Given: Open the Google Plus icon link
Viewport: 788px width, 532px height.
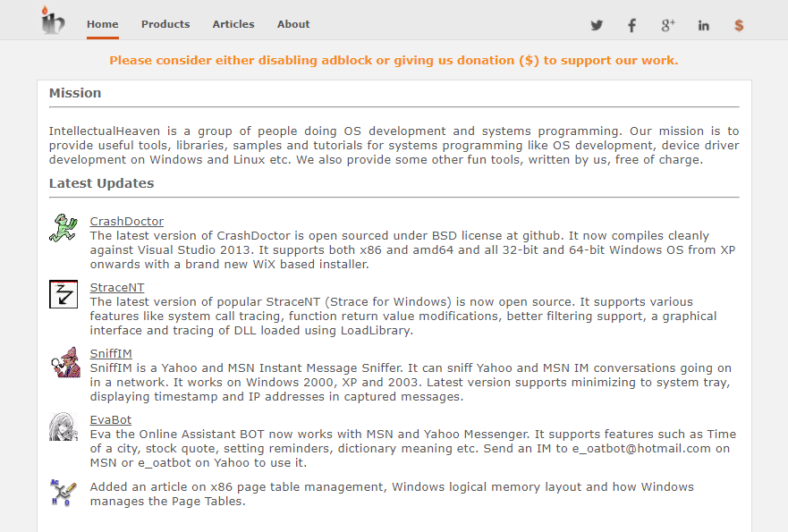Looking at the screenshot, I should tap(668, 25).
